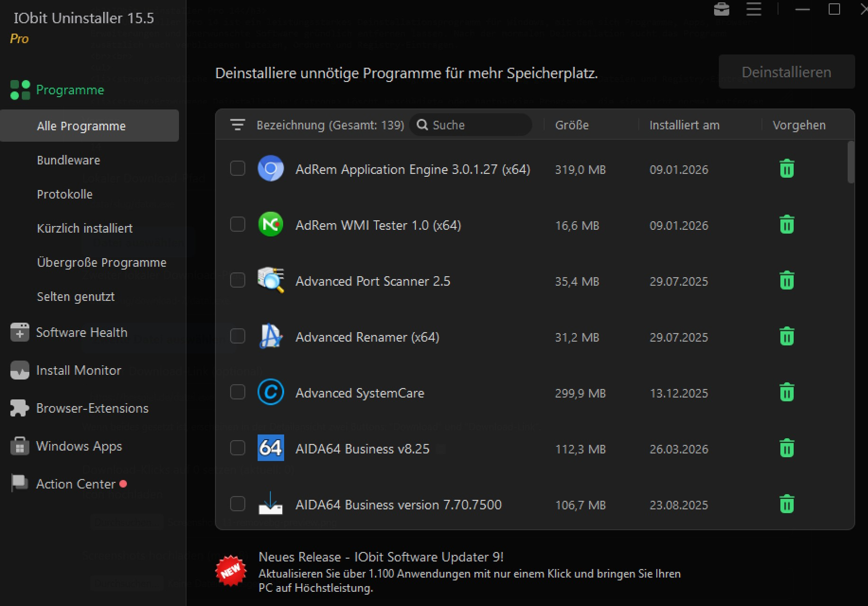Click the search magnifier icon
Viewport: 868px width, 606px height.
[x=422, y=125]
